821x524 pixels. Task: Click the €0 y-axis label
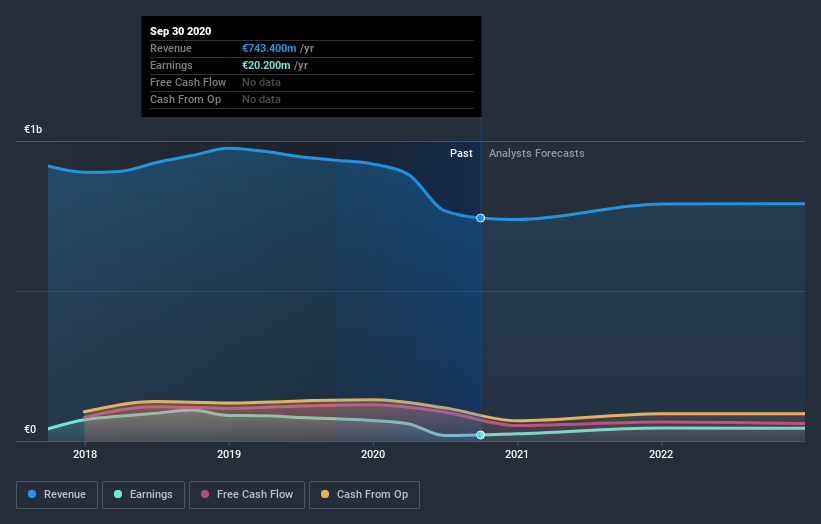click(30, 429)
